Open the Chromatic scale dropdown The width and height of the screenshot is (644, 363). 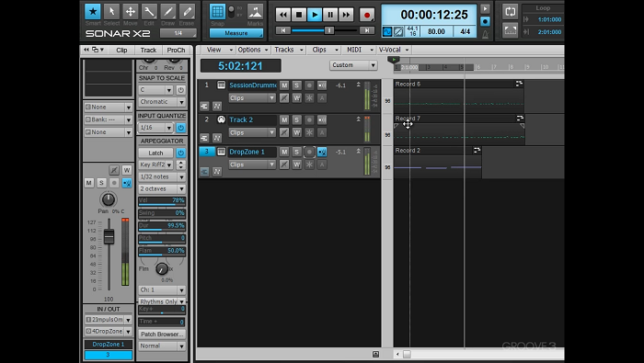[162, 102]
